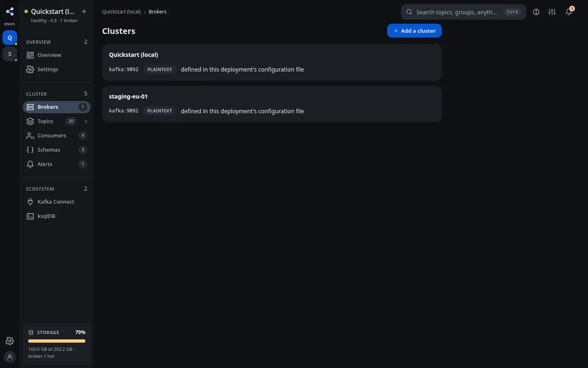
Task: Open the notifications bell
Action: click(x=569, y=12)
